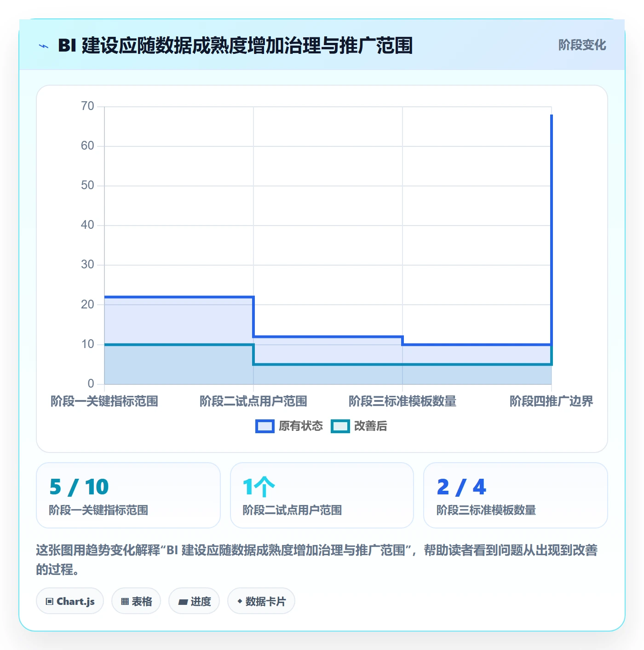Click the 阶段变化 label in the header
644x650 pixels.
[582, 45]
